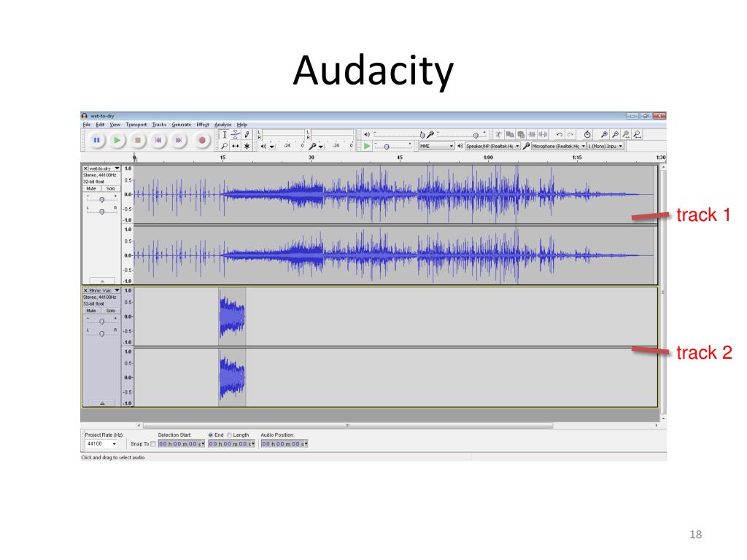Viewport: 747px width, 560px height.
Task: Select the Selection (I-beam) tool
Action: click(225, 135)
